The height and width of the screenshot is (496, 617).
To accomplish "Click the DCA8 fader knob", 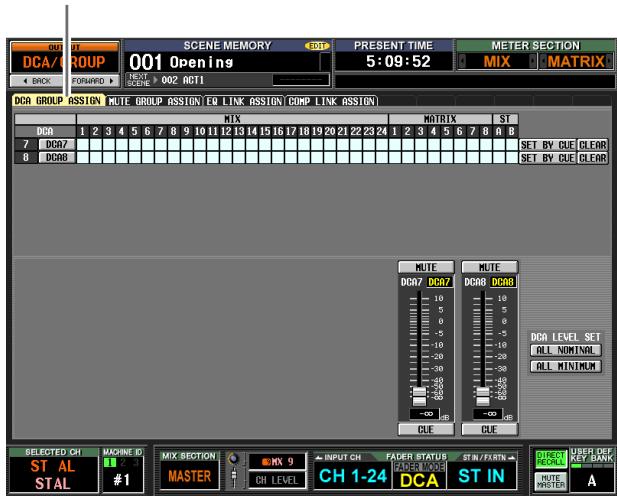I will 483,396.
